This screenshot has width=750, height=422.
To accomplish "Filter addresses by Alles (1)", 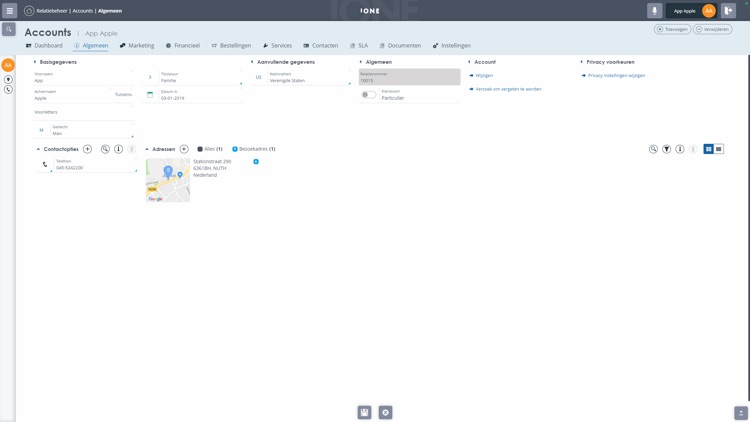I will click(210, 149).
